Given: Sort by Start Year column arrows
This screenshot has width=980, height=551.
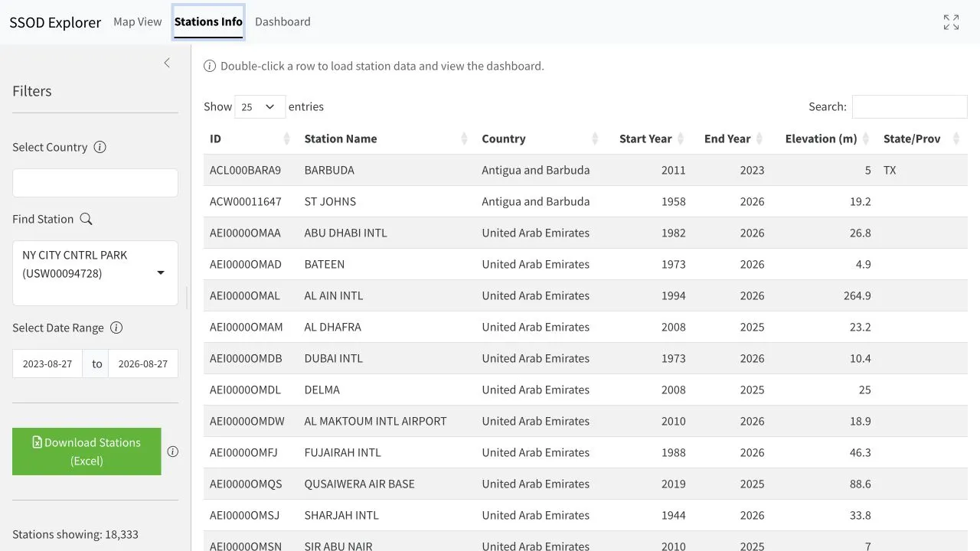Looking at the screenshot, I should click(679, 139).
